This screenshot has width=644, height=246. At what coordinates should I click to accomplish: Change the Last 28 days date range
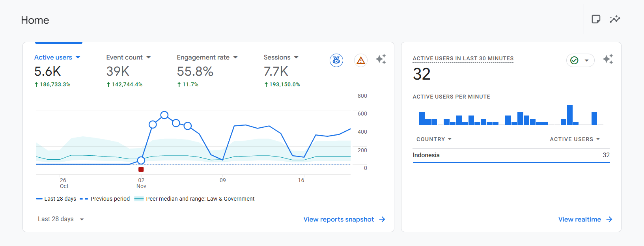click(x=61, y=219)
